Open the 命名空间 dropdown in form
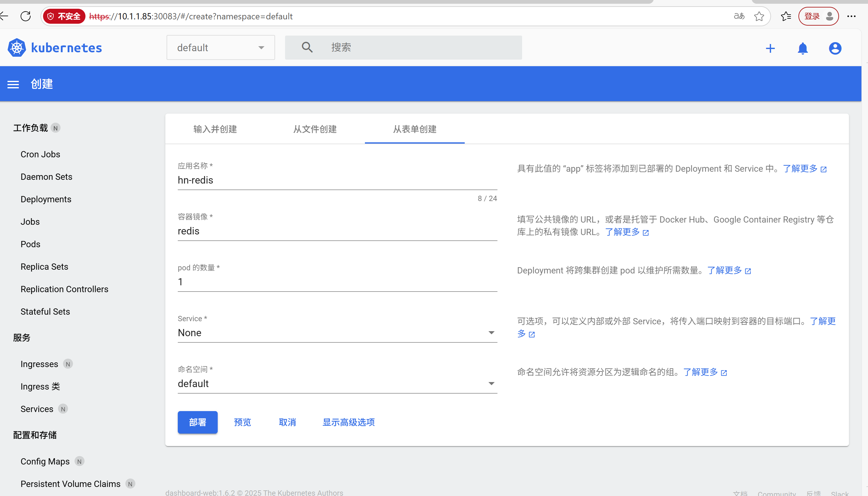This screenshot has height=496, width=868. pos(337,384)
